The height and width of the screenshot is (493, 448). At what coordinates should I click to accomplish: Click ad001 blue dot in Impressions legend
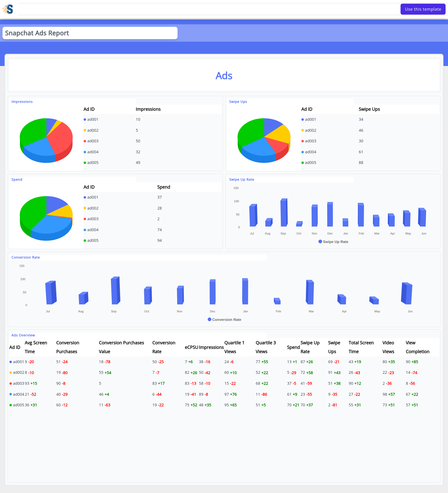[x=85, y=120]
